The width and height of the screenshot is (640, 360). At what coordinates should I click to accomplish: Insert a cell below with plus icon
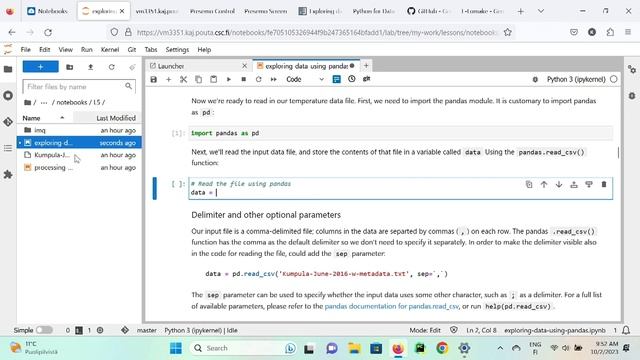[169, 79]
